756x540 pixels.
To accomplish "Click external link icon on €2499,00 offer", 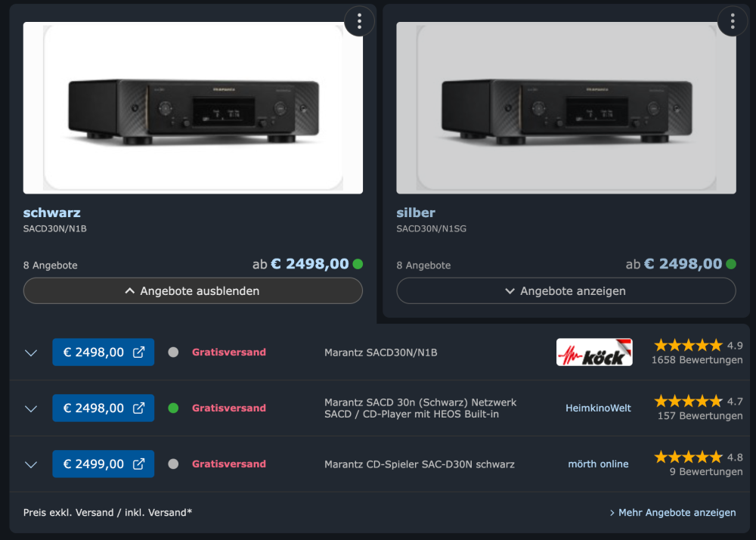I will pos(139,464).
